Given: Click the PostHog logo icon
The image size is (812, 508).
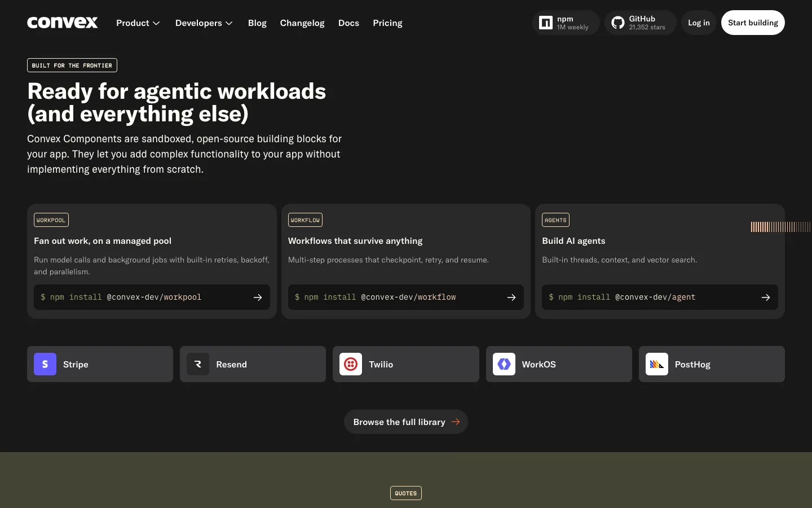Looking at the screenshot, I should (657, 364).
